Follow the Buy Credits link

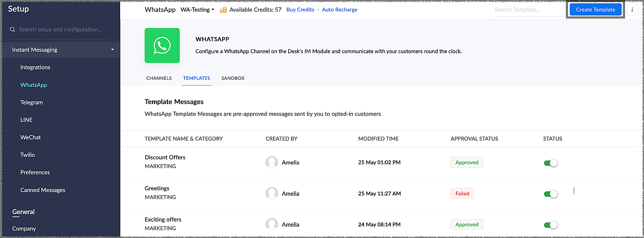[x=300, y=10]
